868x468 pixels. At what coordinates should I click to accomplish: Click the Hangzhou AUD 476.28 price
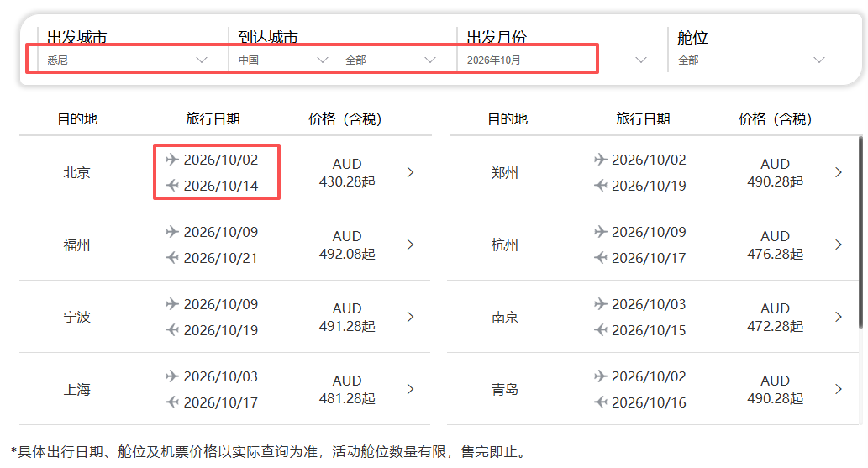coord(775,245)
